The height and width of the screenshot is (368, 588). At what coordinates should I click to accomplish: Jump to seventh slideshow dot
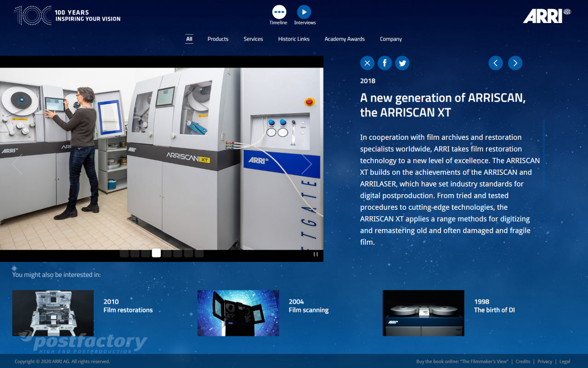(188, 253)
